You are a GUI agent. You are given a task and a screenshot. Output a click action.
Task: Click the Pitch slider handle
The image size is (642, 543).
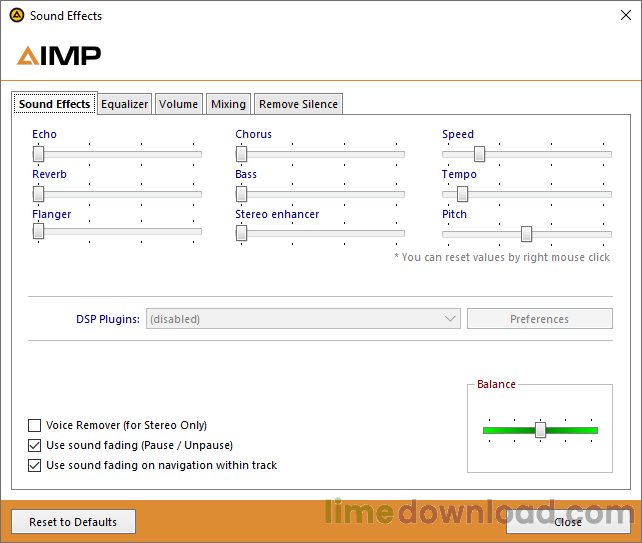[527, 234]
